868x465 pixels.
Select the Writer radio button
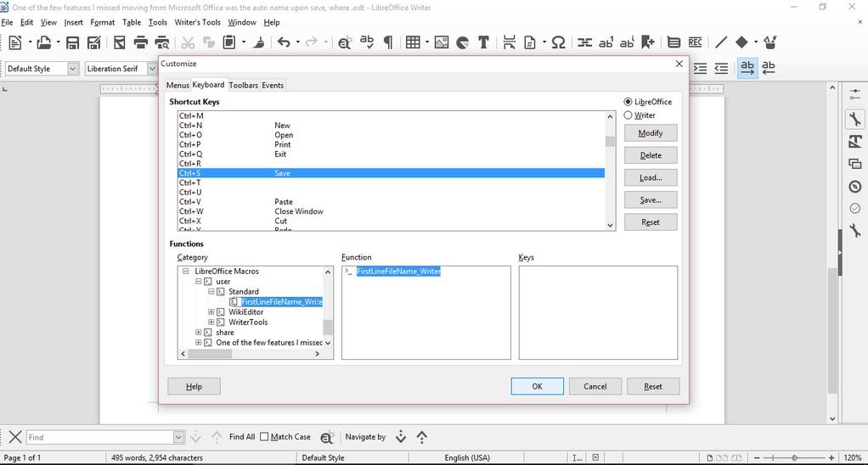628,115
